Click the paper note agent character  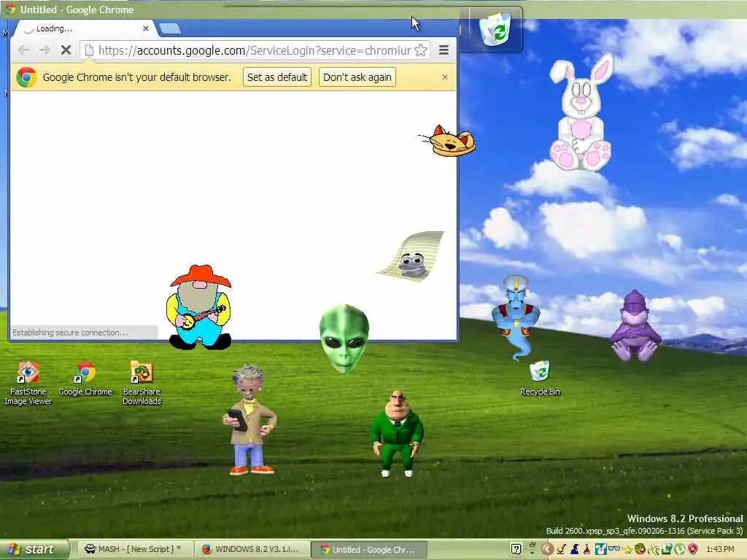412,256
